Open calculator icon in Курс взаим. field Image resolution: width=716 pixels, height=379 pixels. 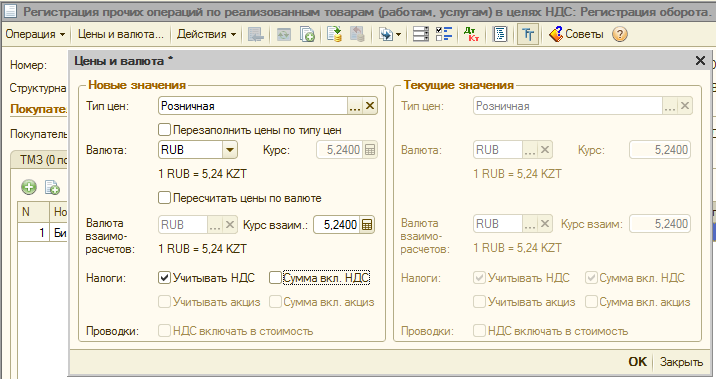click(367, 225)
